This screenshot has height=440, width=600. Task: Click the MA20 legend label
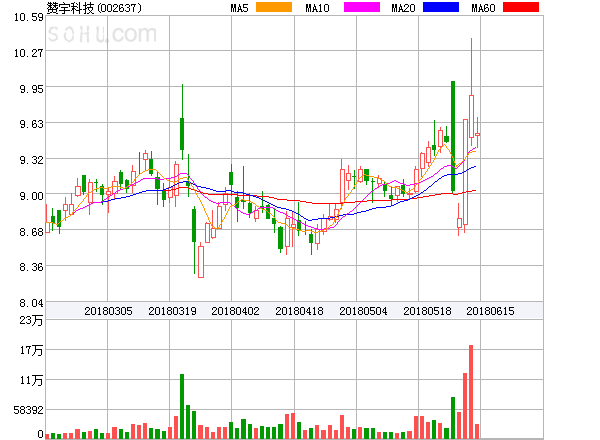coord(403,8)
